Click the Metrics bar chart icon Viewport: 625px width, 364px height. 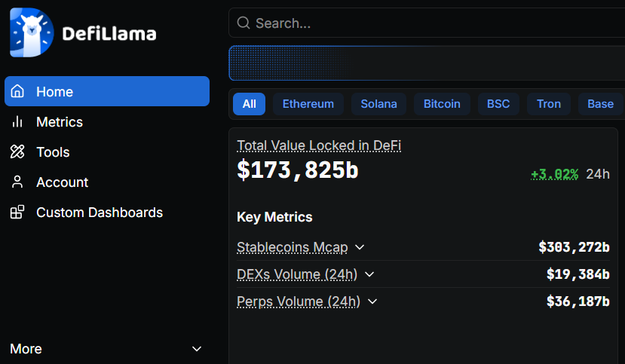tap(17, 122)
